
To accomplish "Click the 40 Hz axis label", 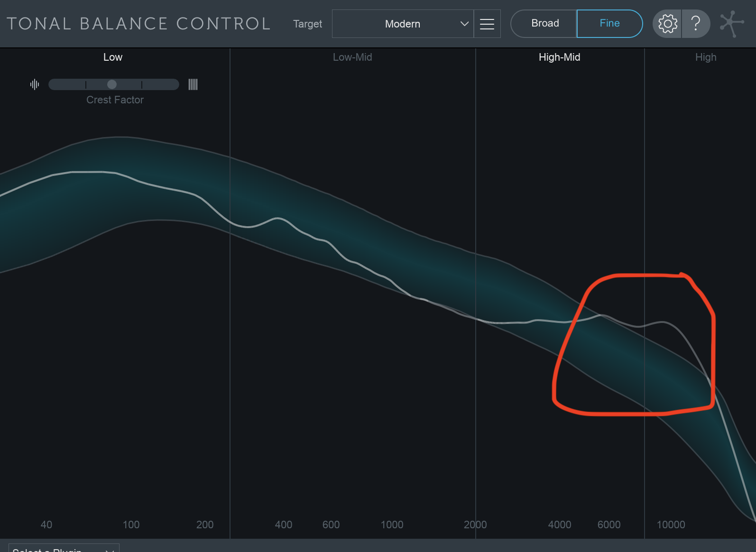I will click(46, 524).
